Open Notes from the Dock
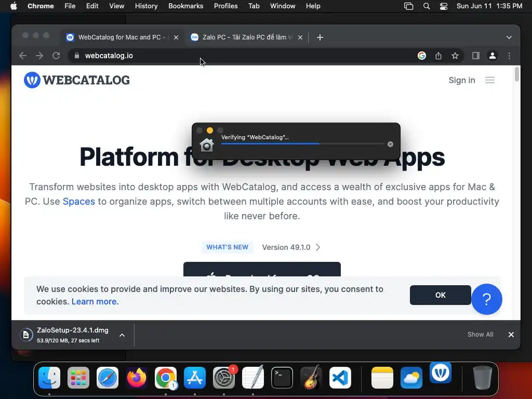 (x=382, y=378)
